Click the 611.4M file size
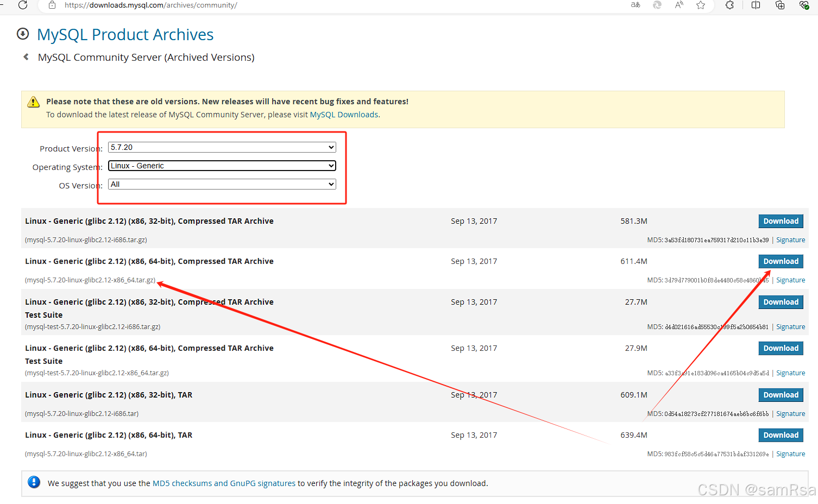818x504 pixels. [634, 261]
